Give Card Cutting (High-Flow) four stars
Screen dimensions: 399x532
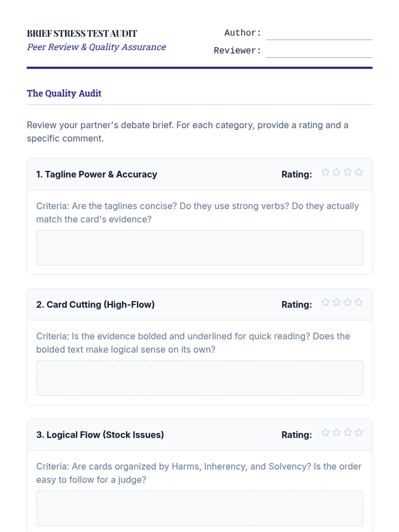358,302
